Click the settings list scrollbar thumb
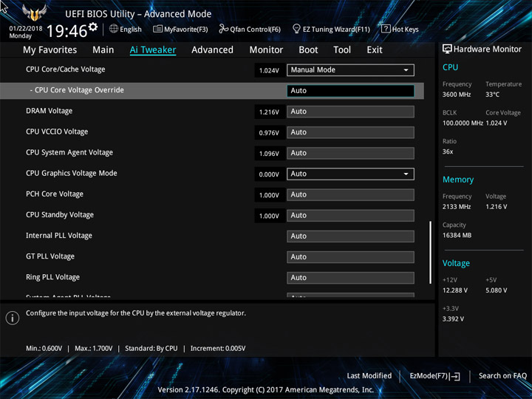Viewport: 532px width, 399px height. (431, 253)
